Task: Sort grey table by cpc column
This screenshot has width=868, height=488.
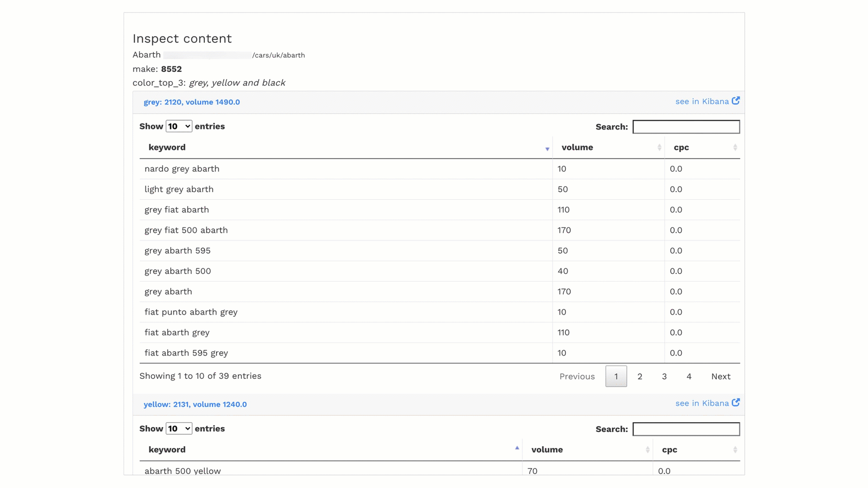Action: [702, 148]
